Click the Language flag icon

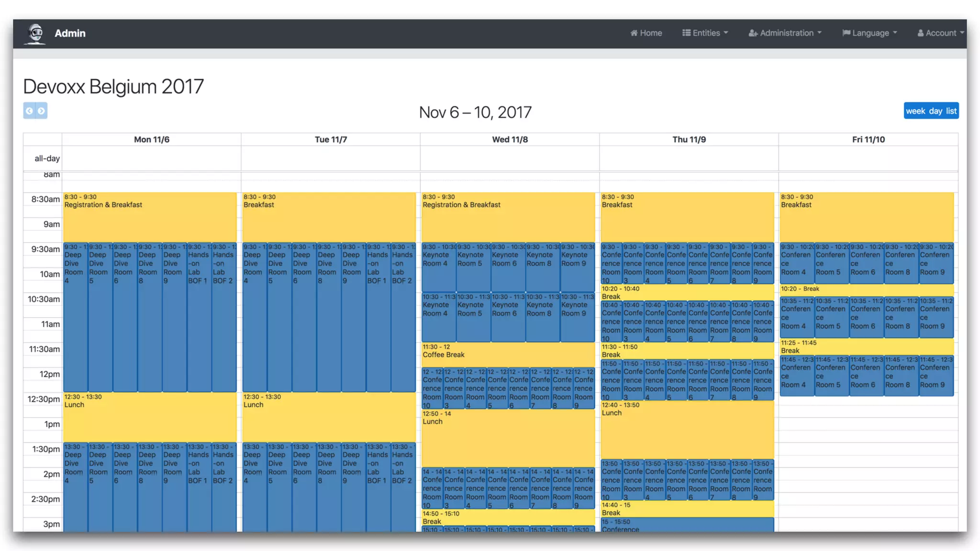click(x=846, y=33)
